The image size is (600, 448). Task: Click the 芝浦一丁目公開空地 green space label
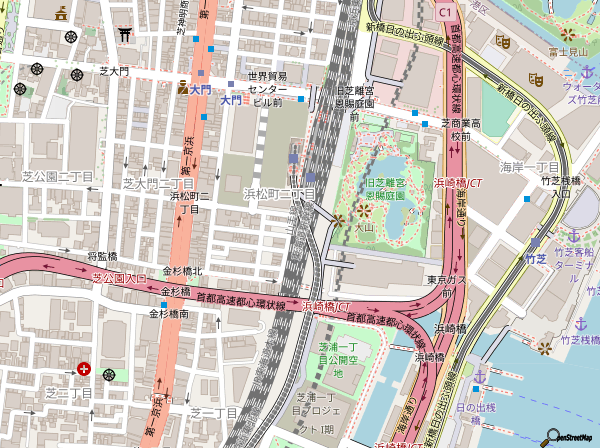tap(336, 359)
